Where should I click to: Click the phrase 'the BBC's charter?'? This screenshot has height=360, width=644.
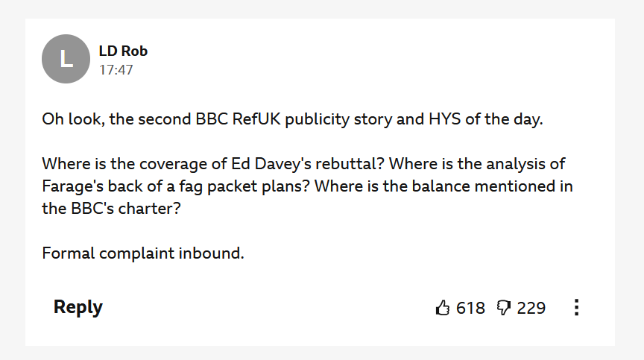point(112,209)
